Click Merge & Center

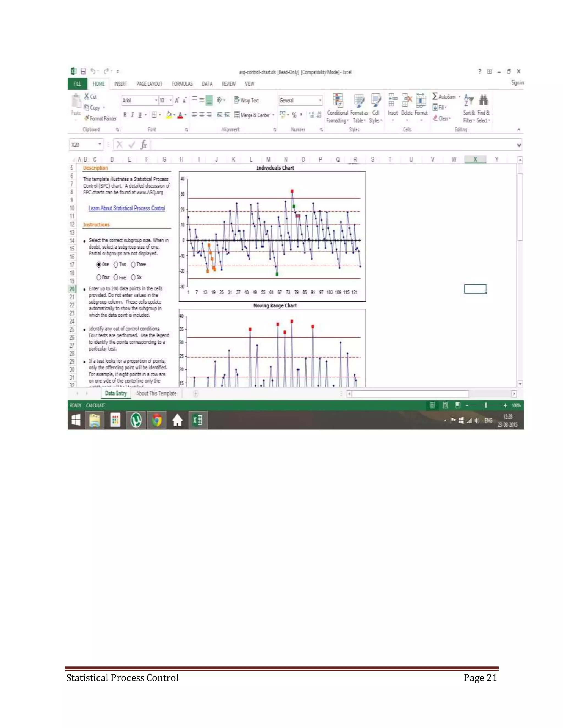252,115
